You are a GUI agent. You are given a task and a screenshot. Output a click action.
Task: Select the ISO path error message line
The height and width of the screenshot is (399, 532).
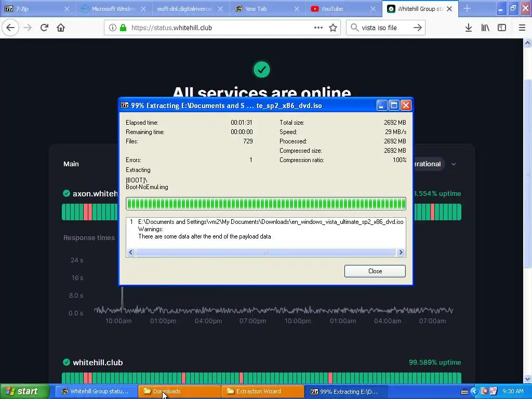(x=271, y=221)
